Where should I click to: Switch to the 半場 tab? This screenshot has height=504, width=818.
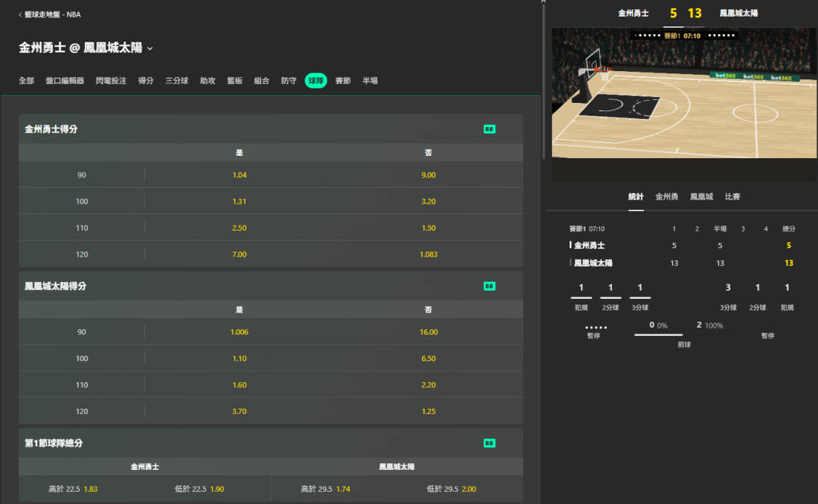370,81
